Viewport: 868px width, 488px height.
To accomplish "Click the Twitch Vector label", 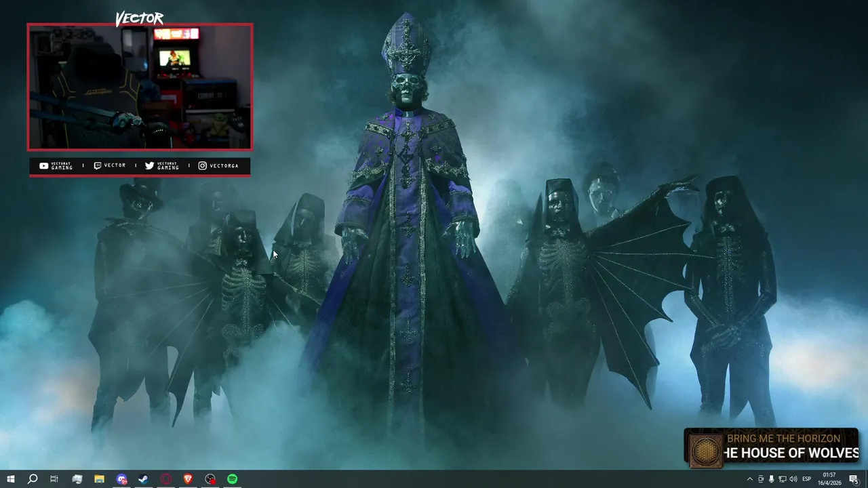I will point(109,165).
